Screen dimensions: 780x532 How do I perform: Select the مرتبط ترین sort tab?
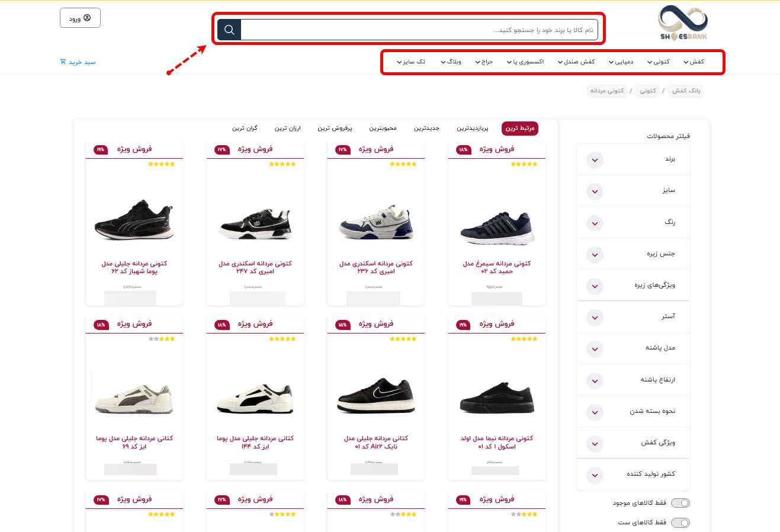519,128
